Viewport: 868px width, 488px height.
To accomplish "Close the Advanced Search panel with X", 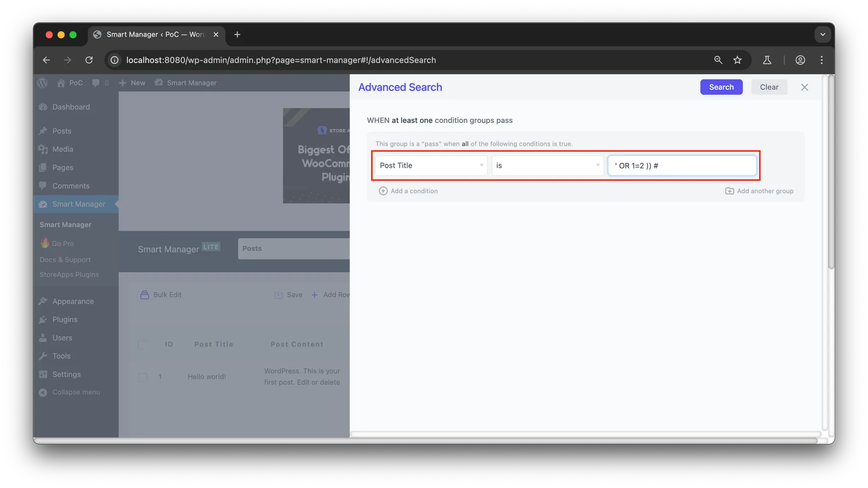I will click(804, 87).
